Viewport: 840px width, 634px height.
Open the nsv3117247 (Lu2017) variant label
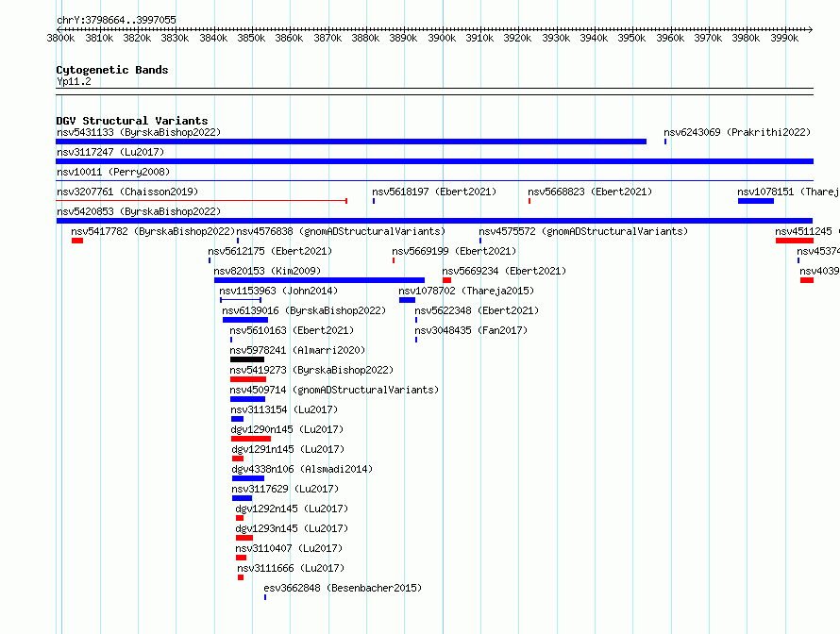tap(110, 152)
